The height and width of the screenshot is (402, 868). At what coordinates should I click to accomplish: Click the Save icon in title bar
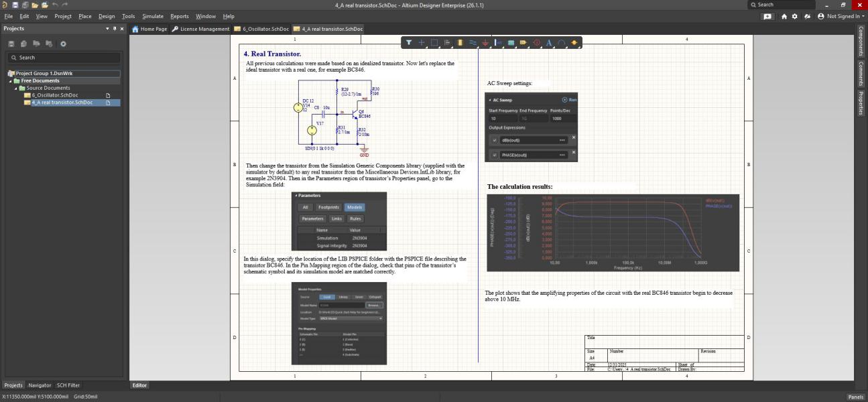(x=15, y=5)
